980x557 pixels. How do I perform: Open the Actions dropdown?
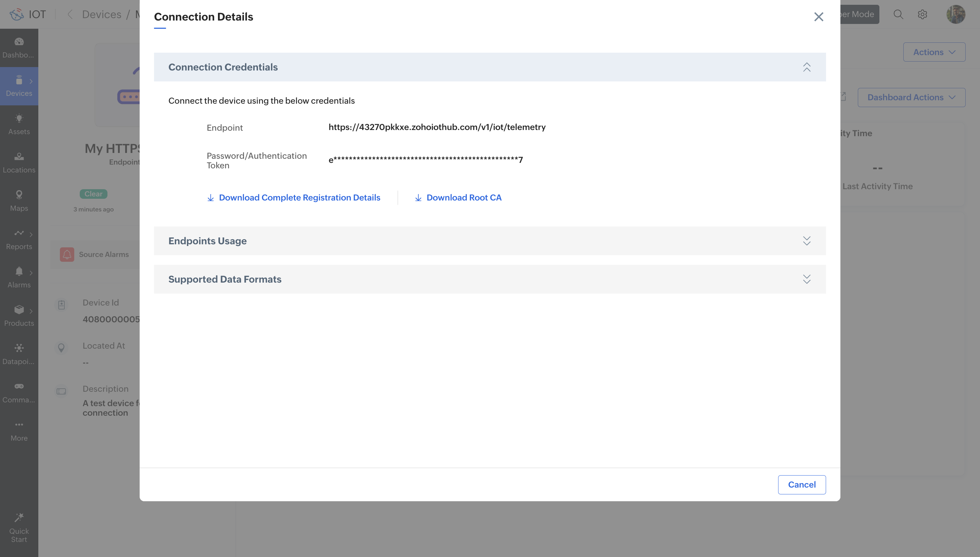click(934, 52)
